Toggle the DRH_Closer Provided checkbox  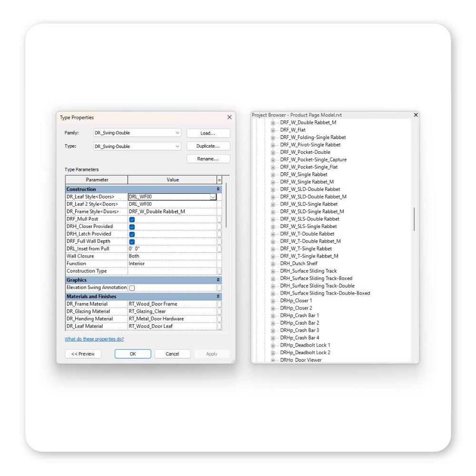(132, 227)
